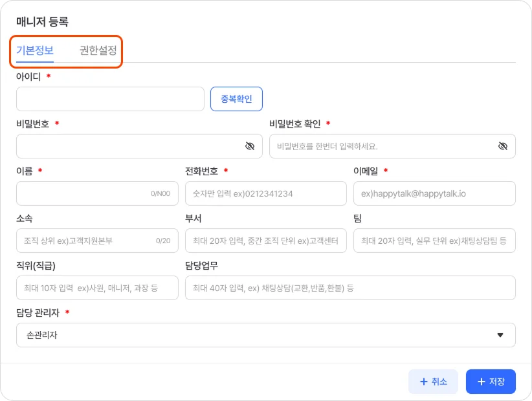Focus the 비밀번호 password field
The image size is (532, 401).
(x=129, y=146)
